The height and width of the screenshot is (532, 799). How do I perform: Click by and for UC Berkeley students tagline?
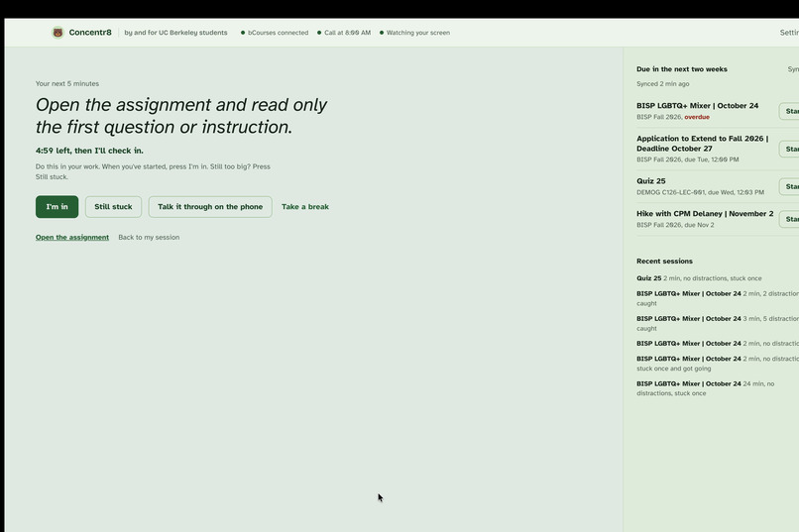coord(175,33)
